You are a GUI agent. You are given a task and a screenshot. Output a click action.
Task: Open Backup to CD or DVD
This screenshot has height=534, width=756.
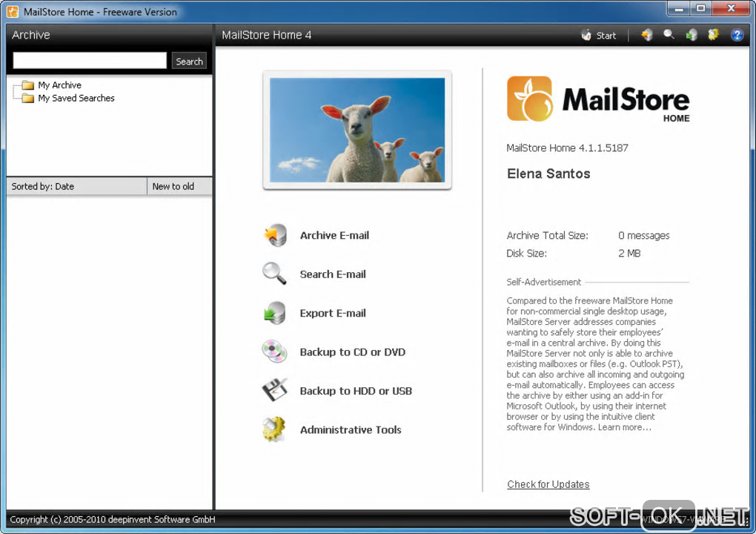pyautogui.click(x=353, y=352)
